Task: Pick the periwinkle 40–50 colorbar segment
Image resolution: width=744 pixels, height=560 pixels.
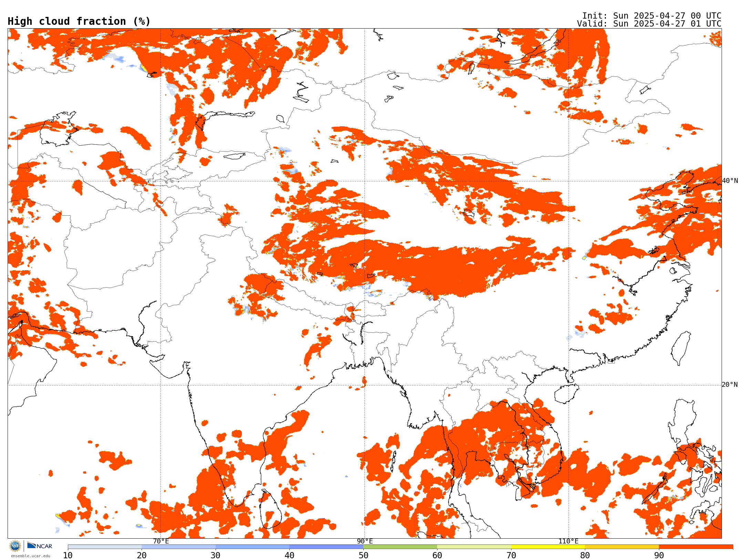Action: tap(326, 547)
